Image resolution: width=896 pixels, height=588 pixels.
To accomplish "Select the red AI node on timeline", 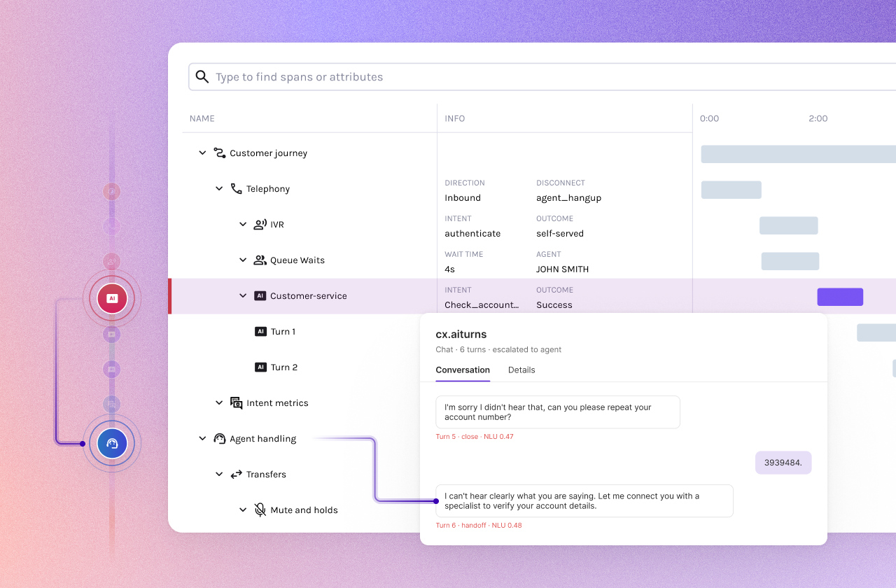I will click(112, 298).
